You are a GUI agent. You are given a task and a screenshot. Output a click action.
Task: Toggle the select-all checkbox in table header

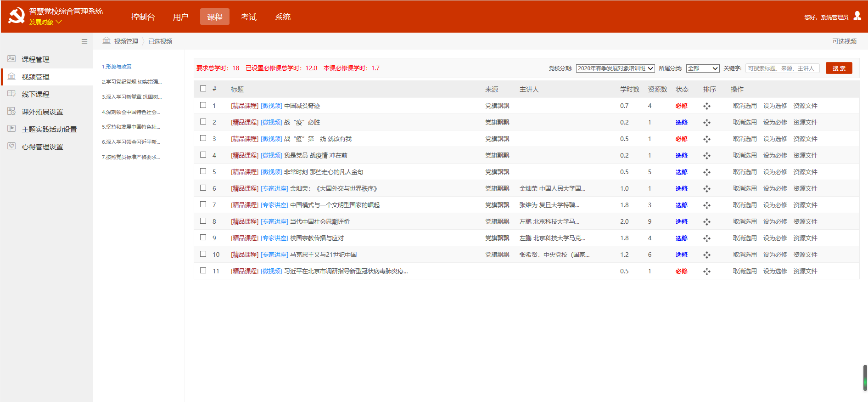click(x=203, y=88)
